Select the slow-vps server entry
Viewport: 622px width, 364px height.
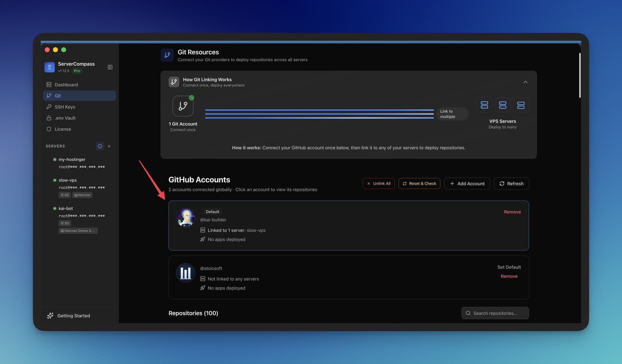68,180
